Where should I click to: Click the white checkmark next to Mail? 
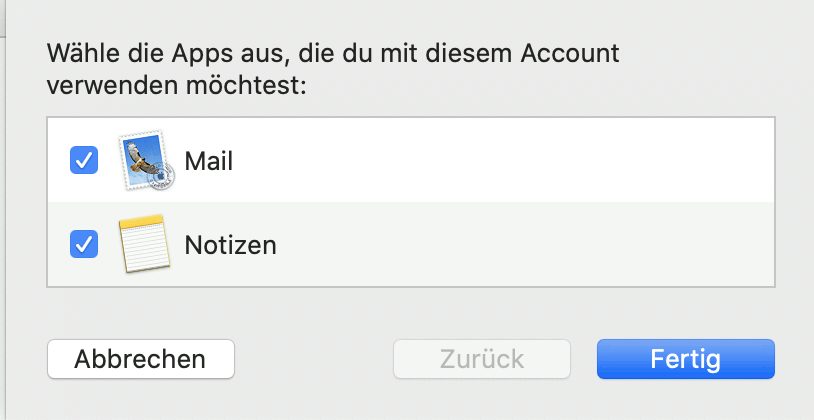pos(84,160)
